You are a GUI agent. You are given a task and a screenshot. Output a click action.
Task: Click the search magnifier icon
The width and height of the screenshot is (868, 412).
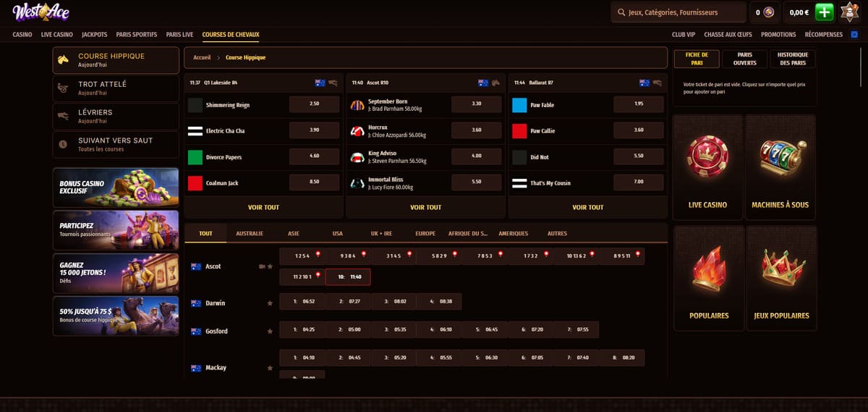(621, 12)
